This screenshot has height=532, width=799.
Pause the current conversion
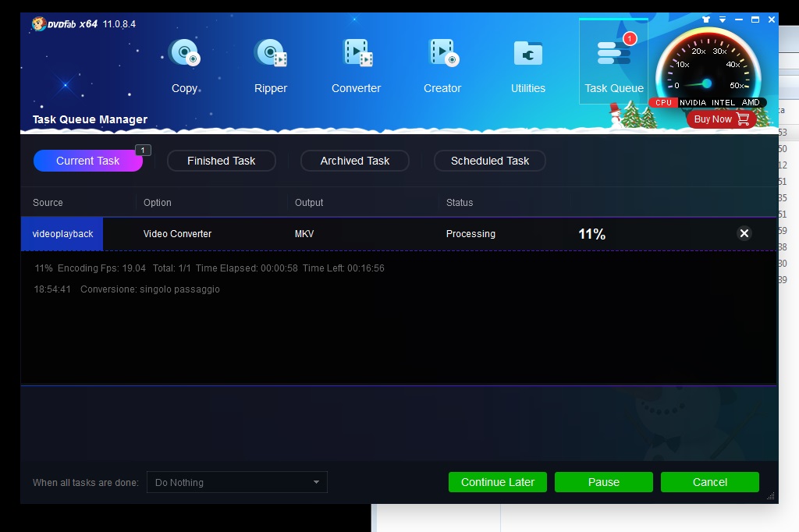point(603,482)
